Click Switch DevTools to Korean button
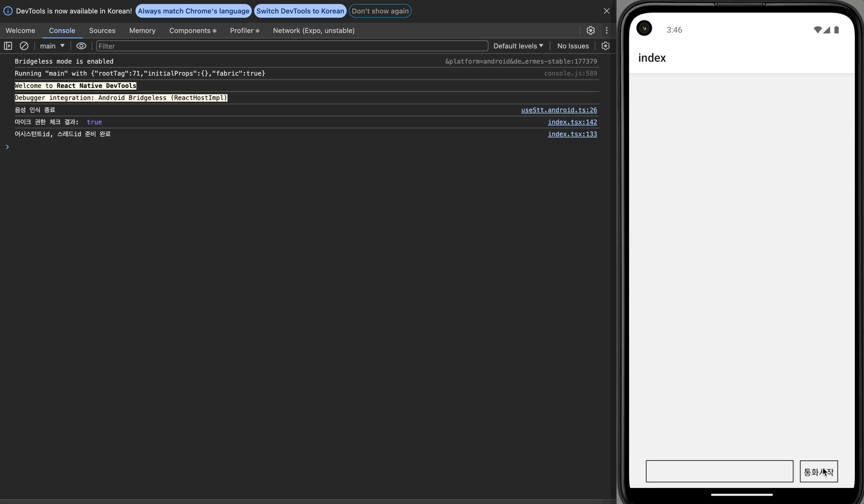864x504 pixels. click(300, 11)
